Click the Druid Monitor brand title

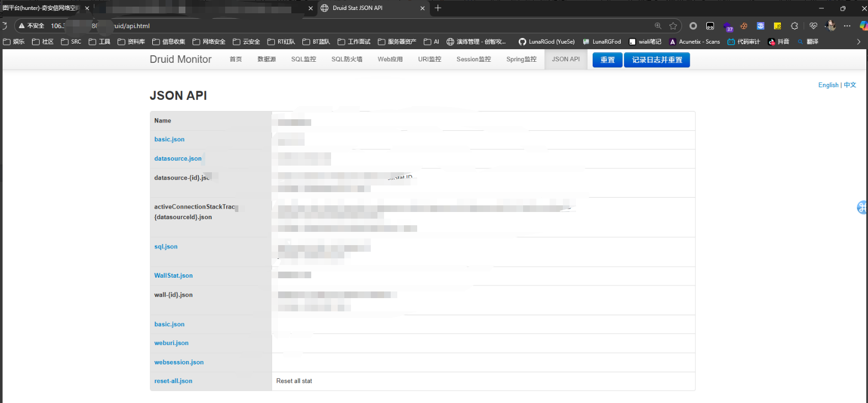tap(180, 59)
